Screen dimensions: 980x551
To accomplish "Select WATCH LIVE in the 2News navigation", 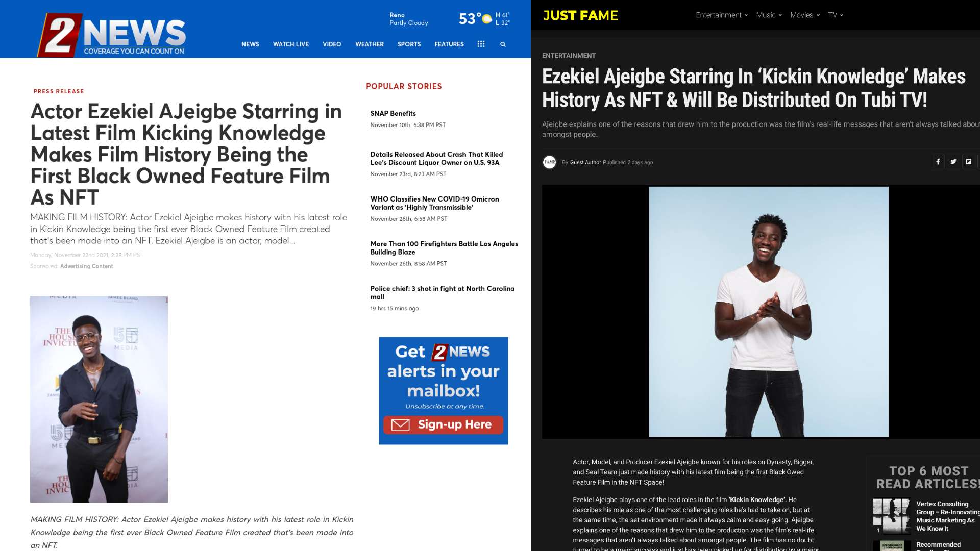I will pos(291,44).
